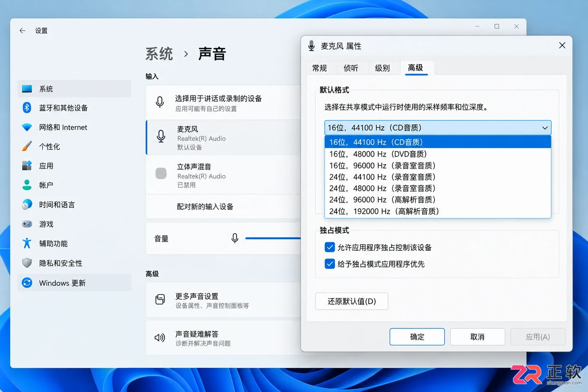Click the apps icon beside 应用
This screenshot has width=588, height=392.
click(x=27, y=166)
